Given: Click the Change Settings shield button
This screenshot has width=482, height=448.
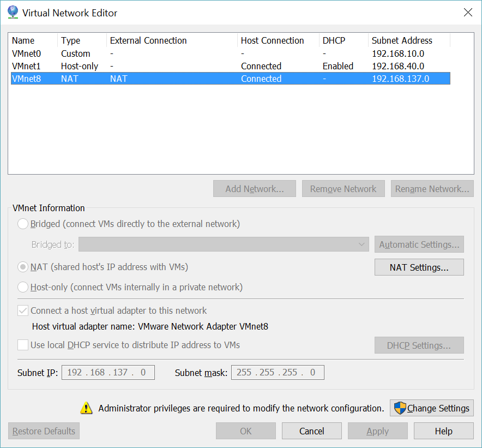Looking at the screenshot, I should 432,408.
